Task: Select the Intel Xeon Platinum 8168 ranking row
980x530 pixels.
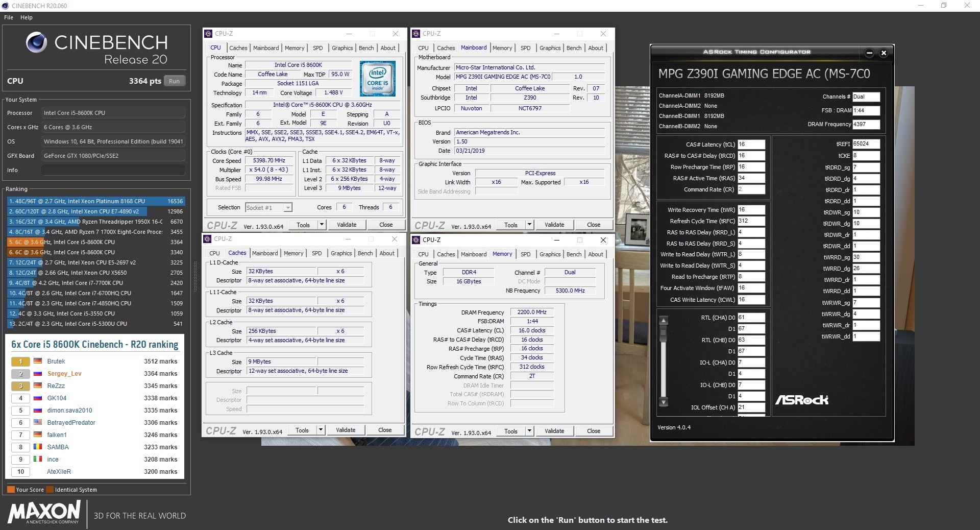Action: coord(95,201)
